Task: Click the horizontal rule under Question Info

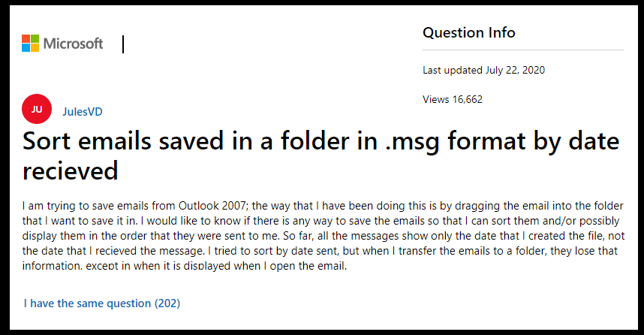Action: [x=523, y=50]
